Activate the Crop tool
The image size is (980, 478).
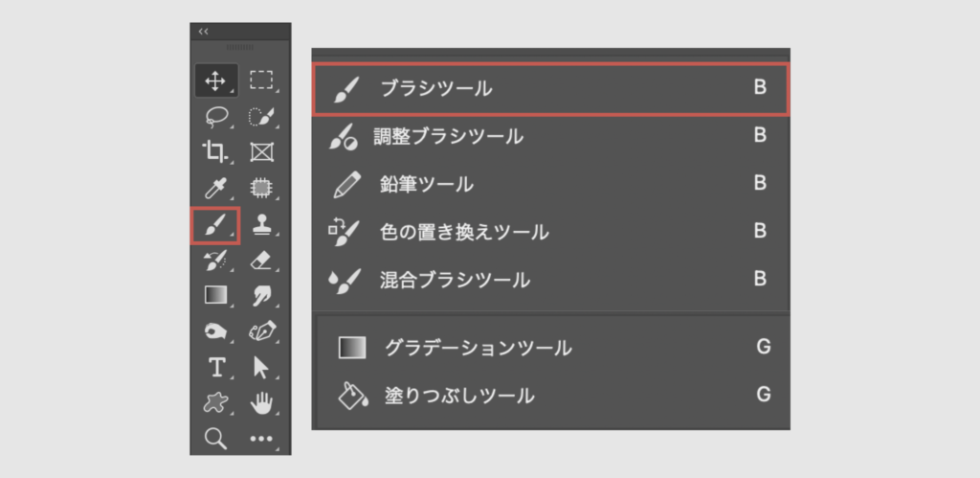(215, 151)
